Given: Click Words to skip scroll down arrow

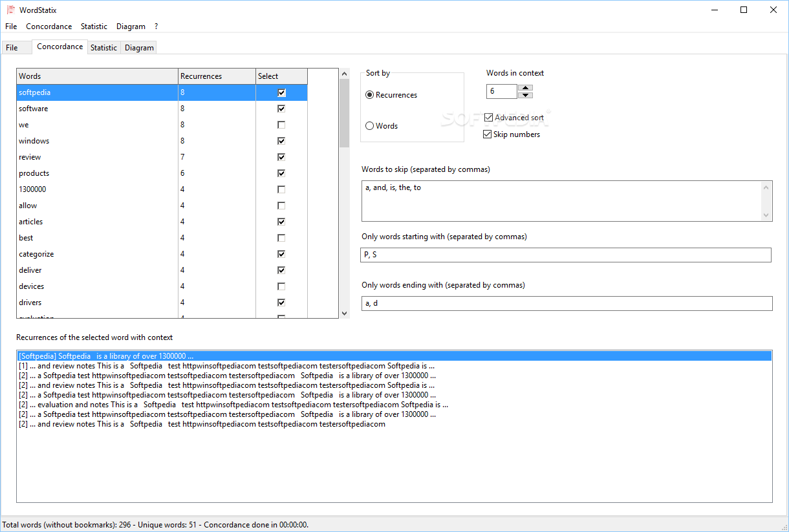Looking at the screenshot, I should click(x=766, y=215).
